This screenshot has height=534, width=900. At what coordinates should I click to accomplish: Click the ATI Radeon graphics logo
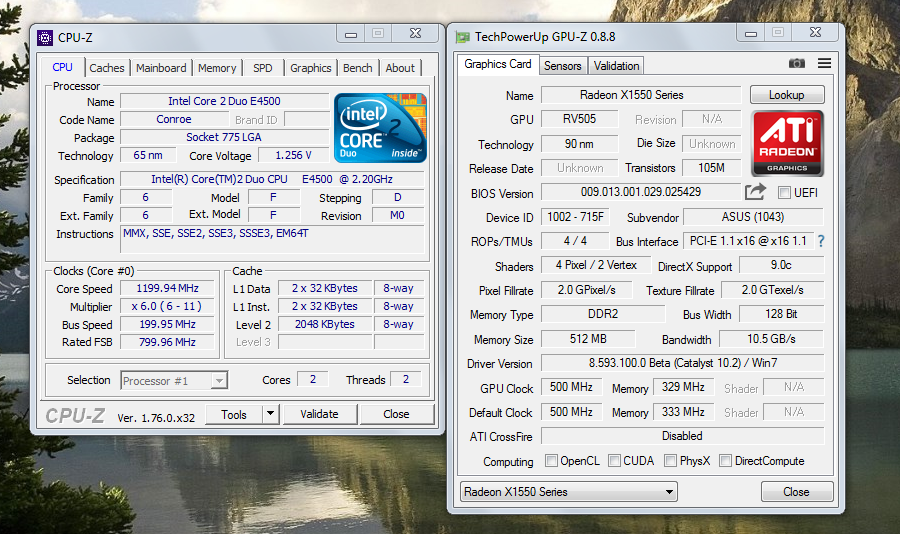(x=787, y=144)
